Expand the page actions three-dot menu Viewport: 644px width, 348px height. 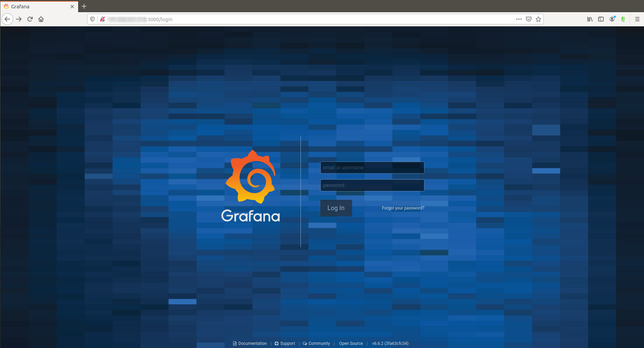click(519, 19)
